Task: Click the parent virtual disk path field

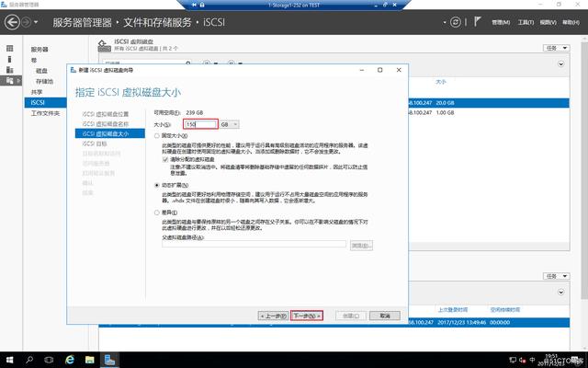Action: 254,244
